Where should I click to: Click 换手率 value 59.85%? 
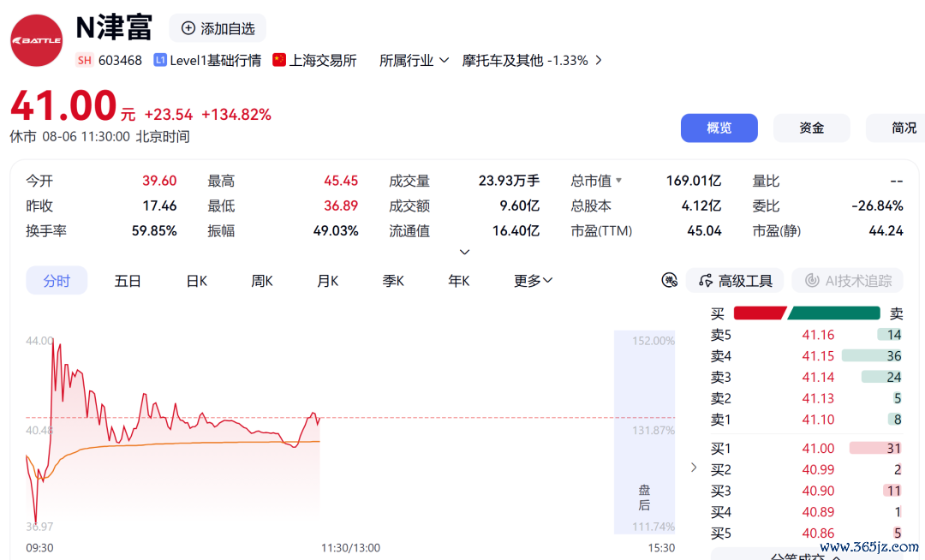(154, 231)
